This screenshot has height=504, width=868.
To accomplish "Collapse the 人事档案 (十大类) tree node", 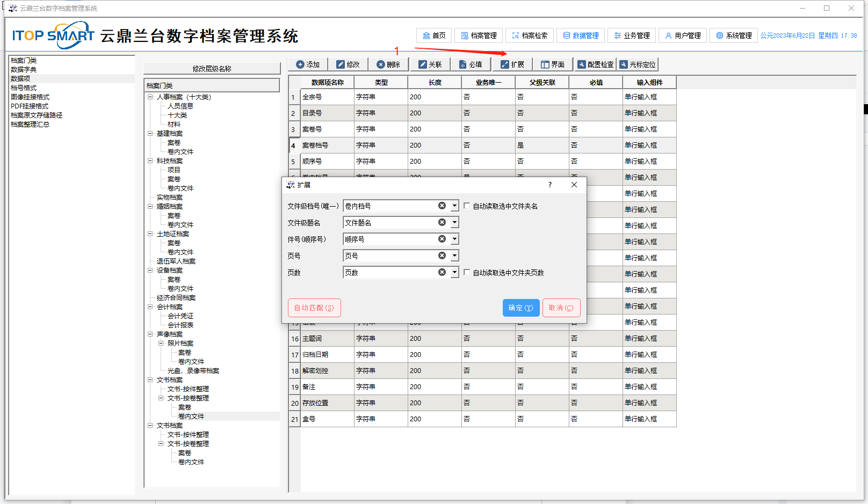I will (x=150, y=97).
